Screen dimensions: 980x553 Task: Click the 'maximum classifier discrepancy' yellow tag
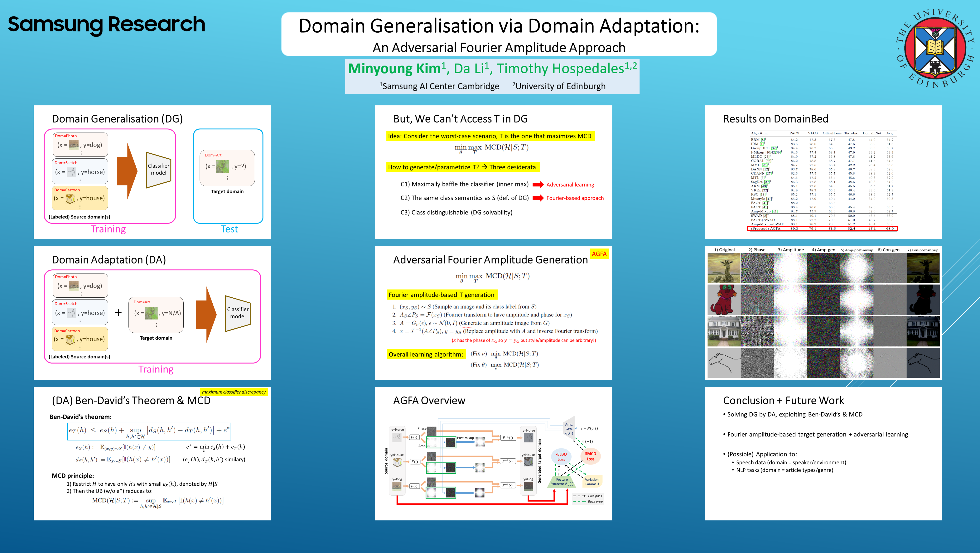click(234, 392)
